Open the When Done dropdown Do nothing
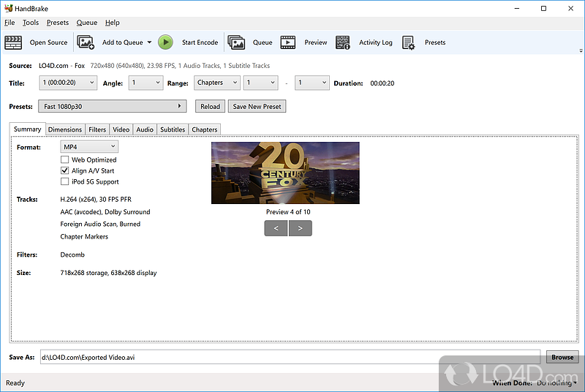This screenshot has height=392, width=585. 556,383
